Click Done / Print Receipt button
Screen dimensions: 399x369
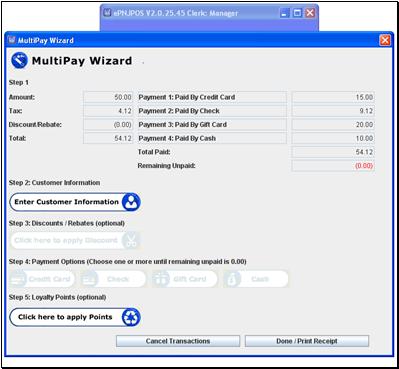click(x=307, y=341)
